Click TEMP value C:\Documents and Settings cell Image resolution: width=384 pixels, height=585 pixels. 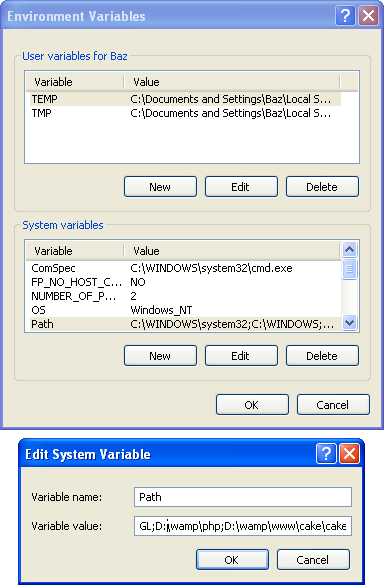click(x=231, y=99)
